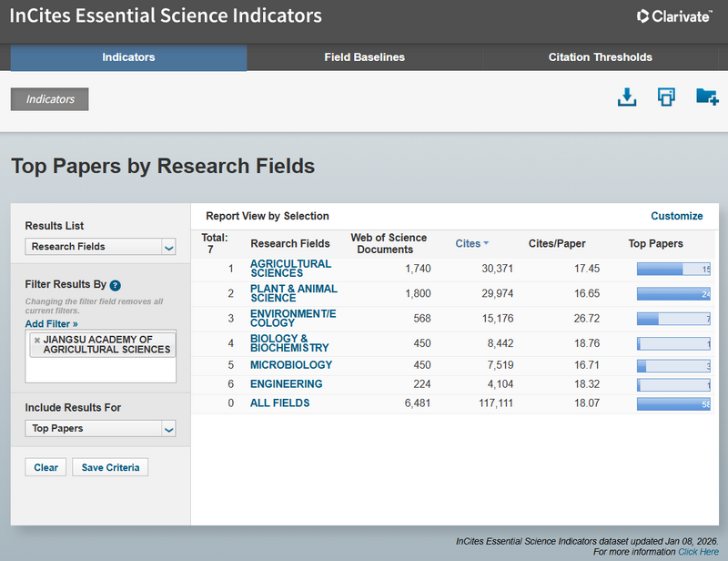This screenshot has width=728, height=561.
Task: Click the print report icon
Action: [x=666, y=97]
